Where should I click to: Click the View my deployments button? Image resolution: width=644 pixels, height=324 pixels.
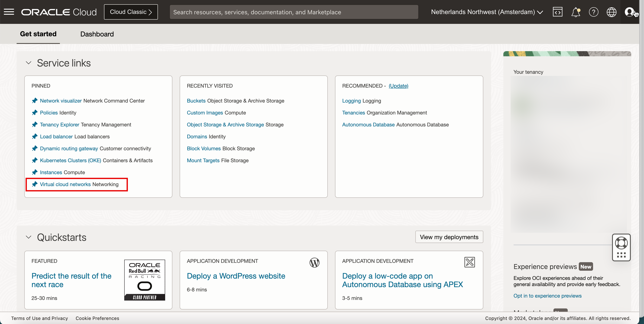tap(449, 237)
